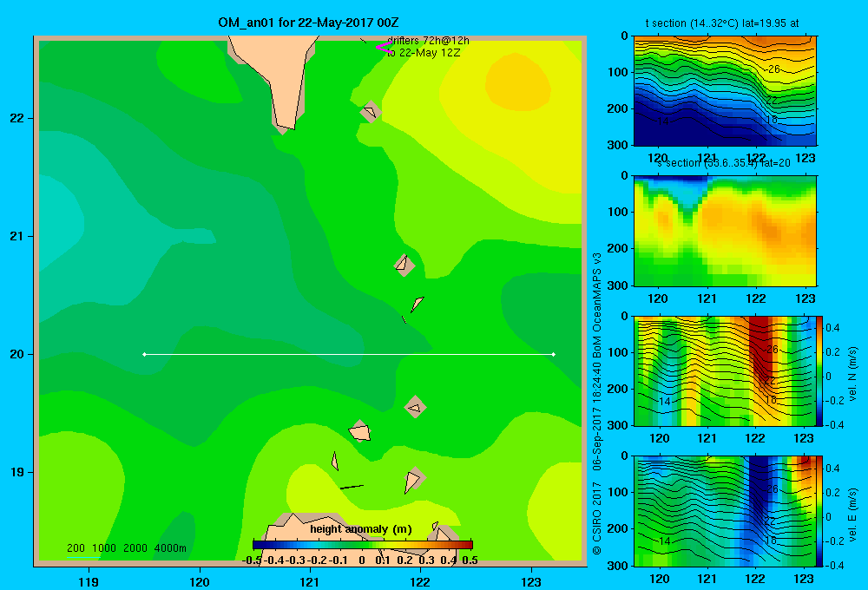Screen dimensions: 868x590
Task: Click the "-0.5" tick on the height anomaly bar
Action: (252, 560)
